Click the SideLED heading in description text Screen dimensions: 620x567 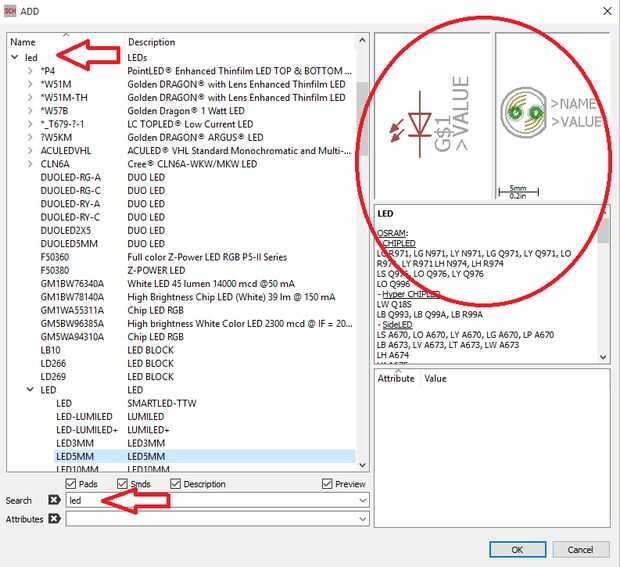click(x=397, y=325)
